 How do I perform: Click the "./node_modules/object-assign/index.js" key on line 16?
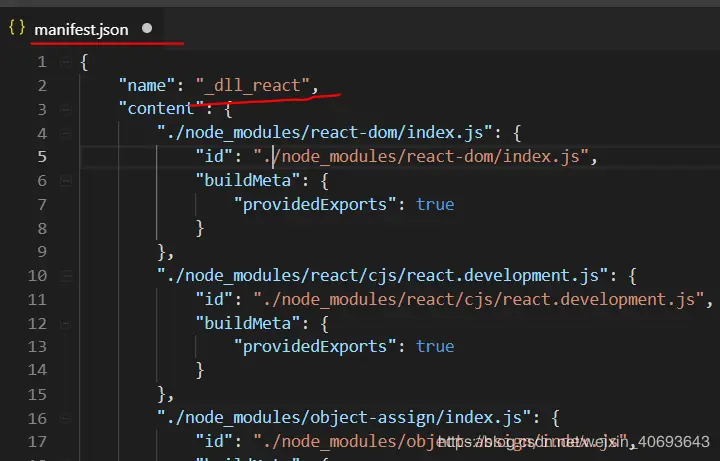click(x=344, y=418)
